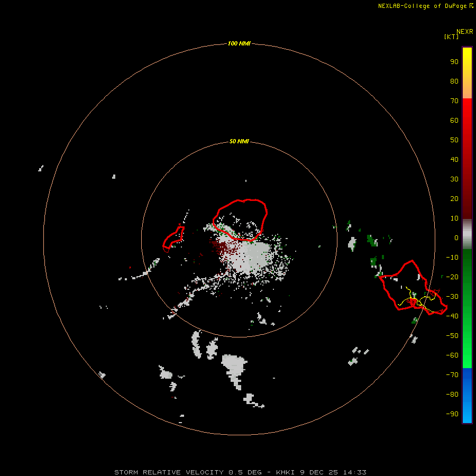Click the positive 70 scale value
This screenshot has height=476, width=476.
click(454, 101)
